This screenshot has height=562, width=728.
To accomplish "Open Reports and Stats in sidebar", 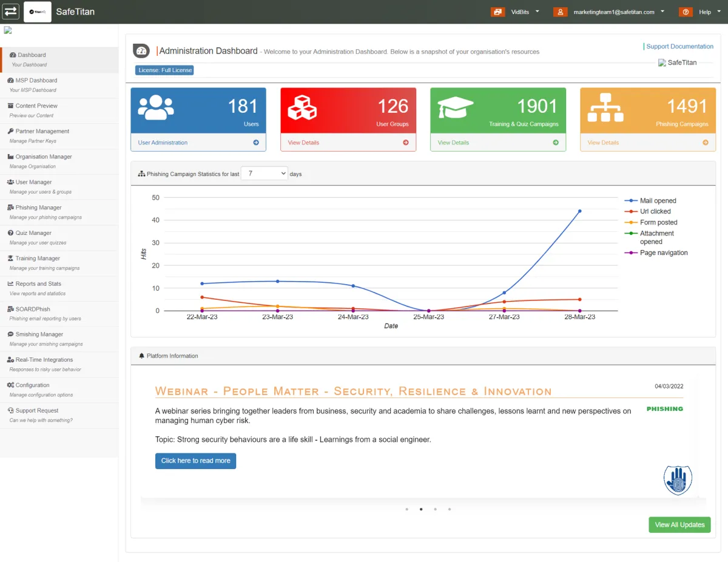I will pyautogui.click(x=38, y=284).
